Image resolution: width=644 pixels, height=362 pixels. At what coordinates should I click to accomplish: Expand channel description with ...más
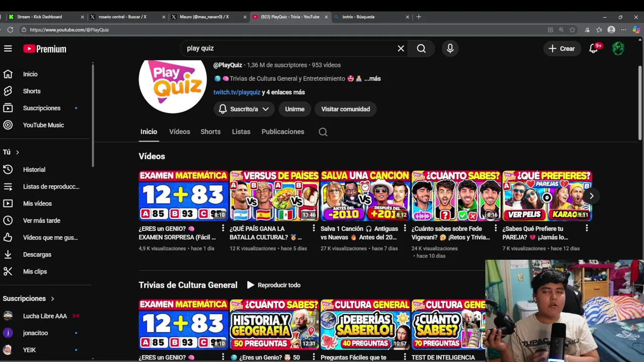372,78
